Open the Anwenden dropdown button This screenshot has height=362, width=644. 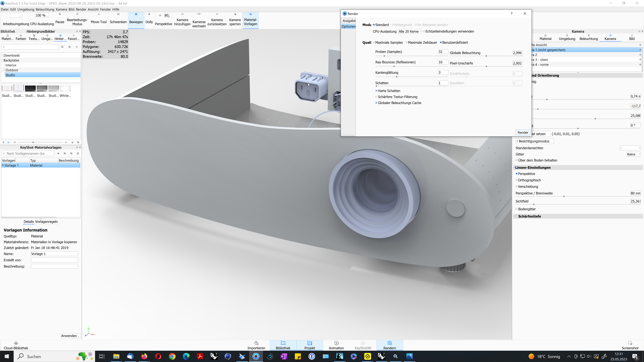tap(70, 335)
